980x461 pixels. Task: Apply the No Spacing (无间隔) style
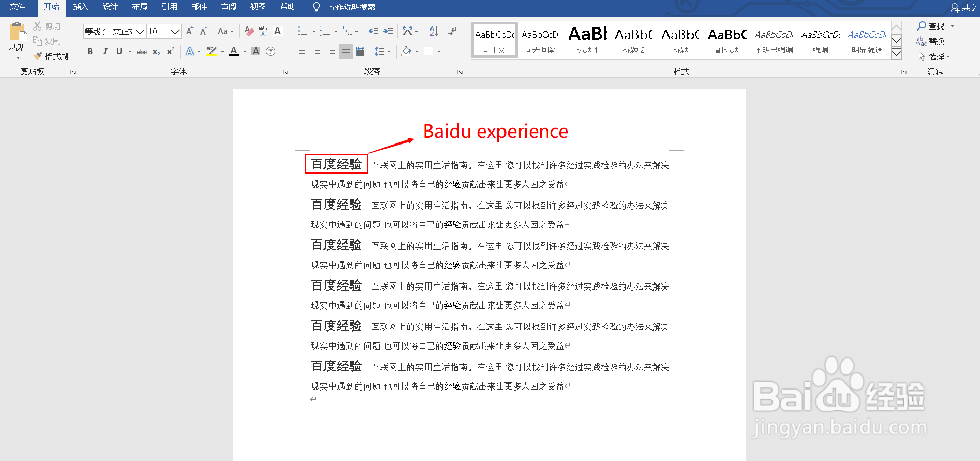pos(541,40)
